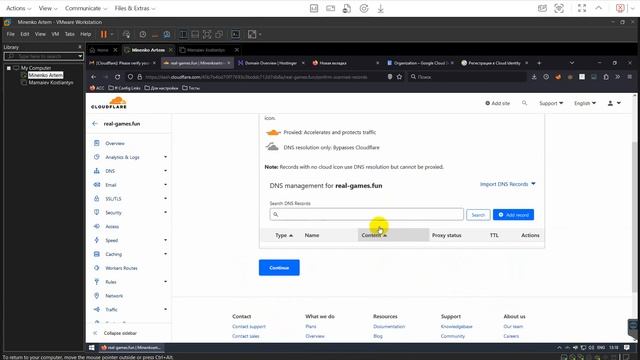
Task: Expand the SSL/TLS submenu arrow
Action: [x=166, y=199]
